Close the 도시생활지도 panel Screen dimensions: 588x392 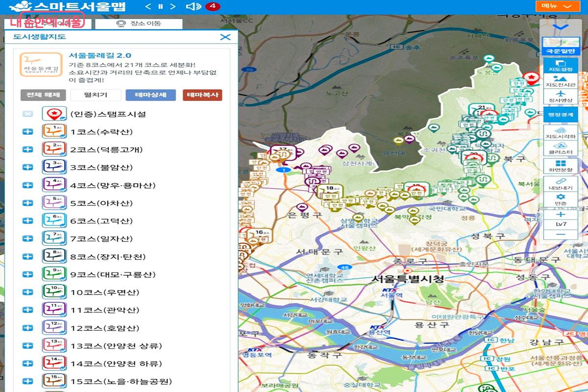pyautogui.click(x=225, y=37)
